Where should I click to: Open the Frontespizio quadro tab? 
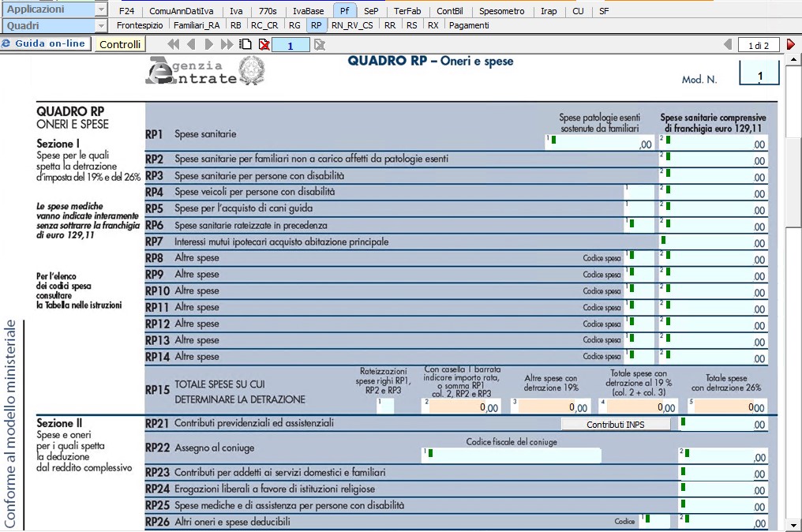pos(140,25)
